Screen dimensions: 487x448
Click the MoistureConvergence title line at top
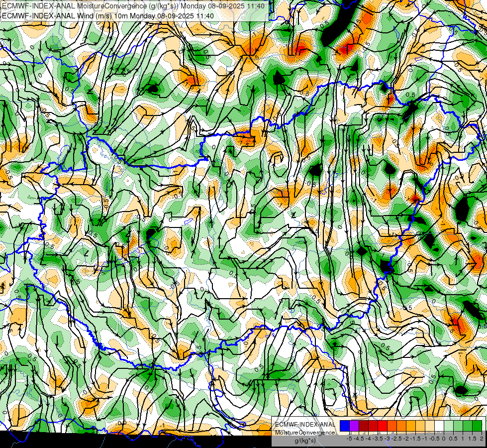coord(133,6)
